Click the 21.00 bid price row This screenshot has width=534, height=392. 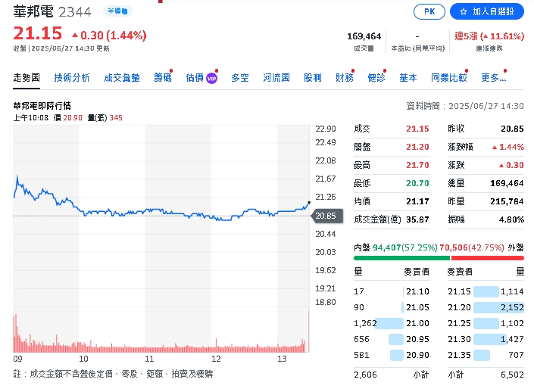pos(391,323)
